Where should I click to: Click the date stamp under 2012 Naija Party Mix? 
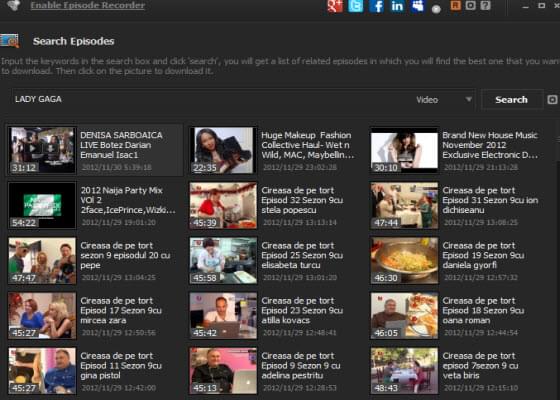(x=119, y=222)
